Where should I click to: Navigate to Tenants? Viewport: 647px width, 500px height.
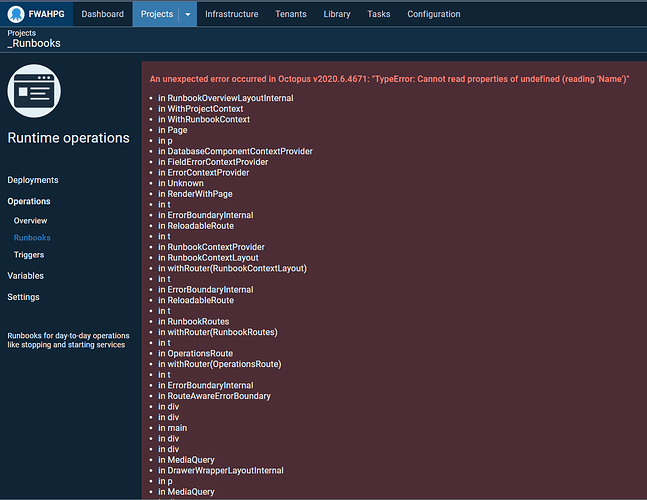291,14
